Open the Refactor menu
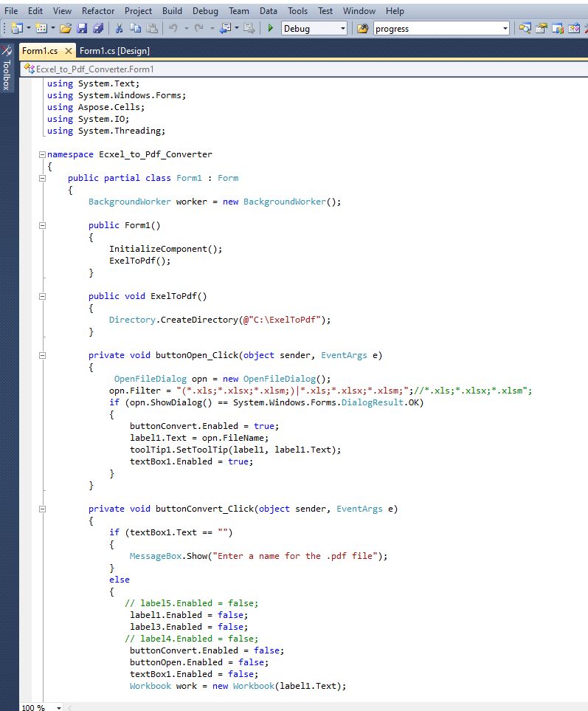 tap(98, 11)
